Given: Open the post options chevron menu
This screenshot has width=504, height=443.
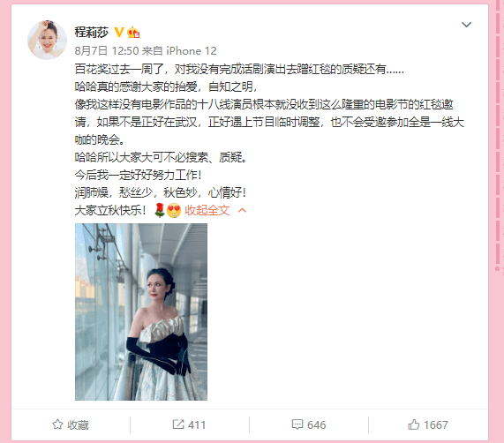Looking at the screenshot, I should tap(466, 25).
